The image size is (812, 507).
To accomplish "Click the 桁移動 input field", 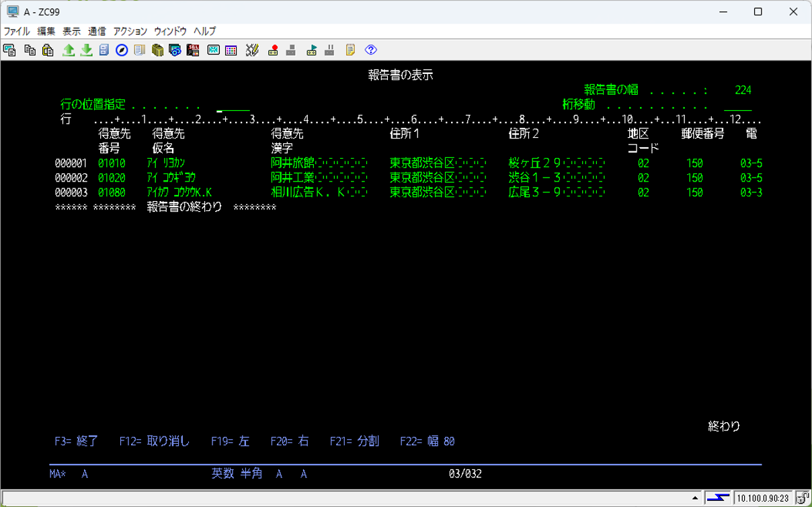I will [x=737, y=106].
